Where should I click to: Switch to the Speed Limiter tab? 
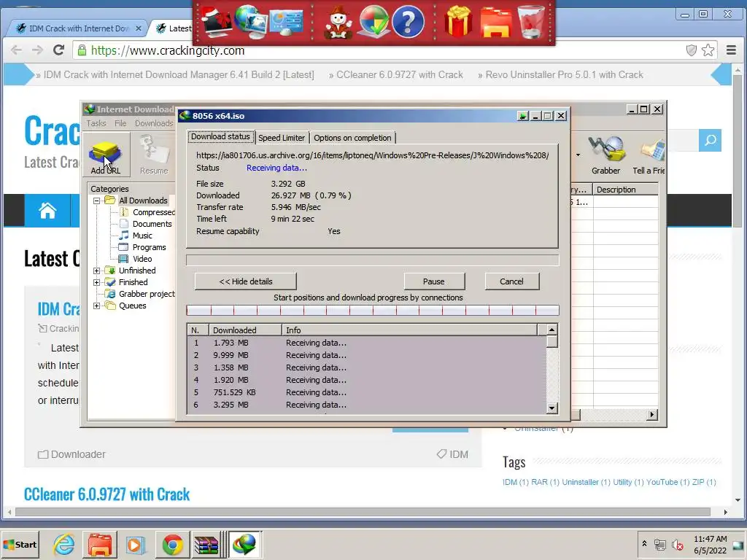tap(282, 138)
